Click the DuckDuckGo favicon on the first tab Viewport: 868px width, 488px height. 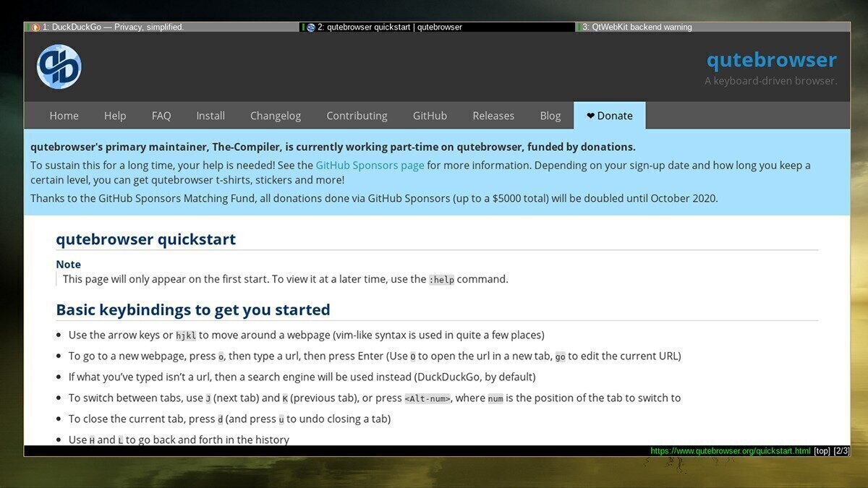pyautogui.click(x=36, y=27)
